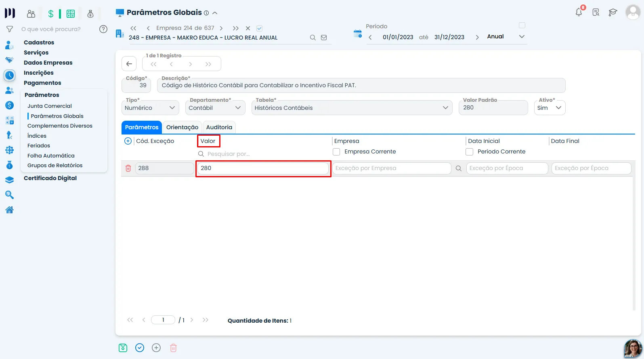Click the envelope icon beside company name
The image size is (644, 359).
(324, 38)
